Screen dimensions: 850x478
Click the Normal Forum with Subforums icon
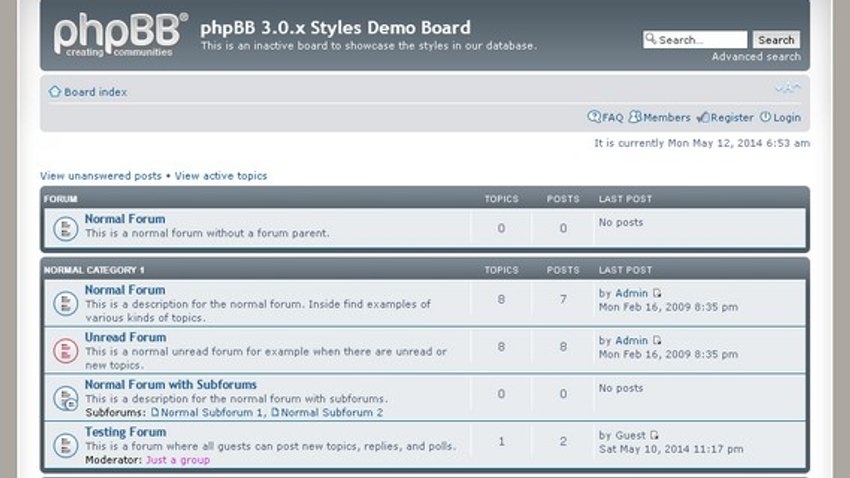coord(66,398)
